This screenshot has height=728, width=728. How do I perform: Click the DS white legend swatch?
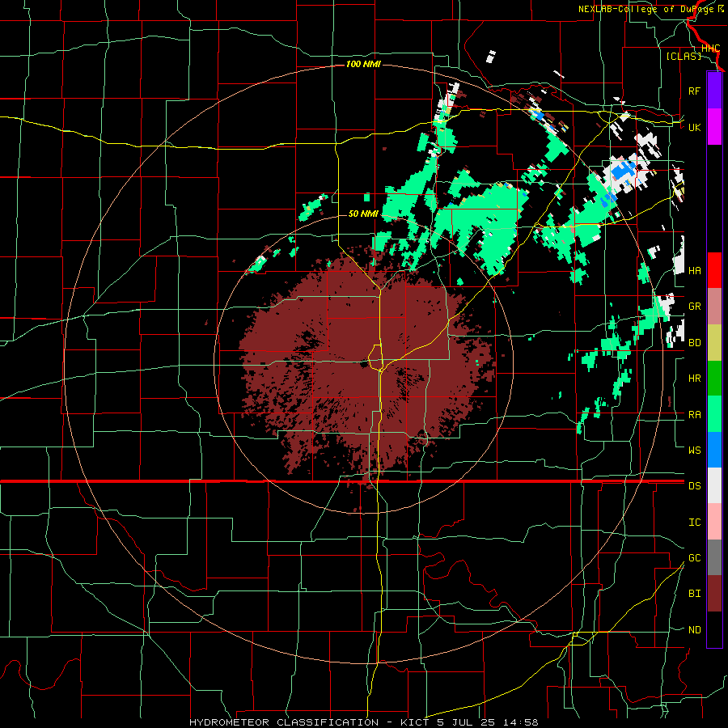(714, 485)
